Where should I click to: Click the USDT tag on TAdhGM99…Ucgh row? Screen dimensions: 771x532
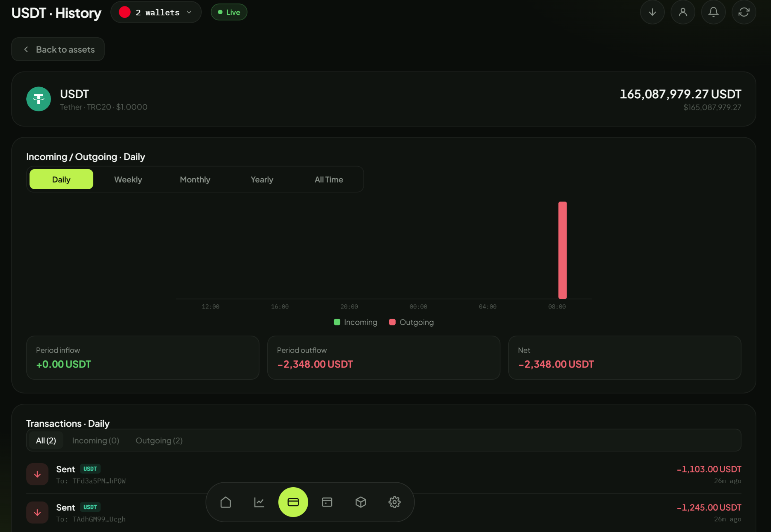[x=90, y=507]
